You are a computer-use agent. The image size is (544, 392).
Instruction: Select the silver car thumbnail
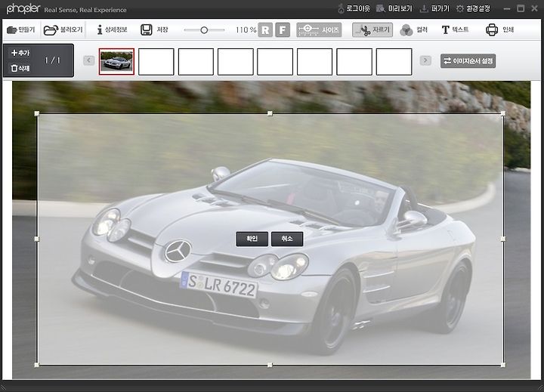(116, 62)
